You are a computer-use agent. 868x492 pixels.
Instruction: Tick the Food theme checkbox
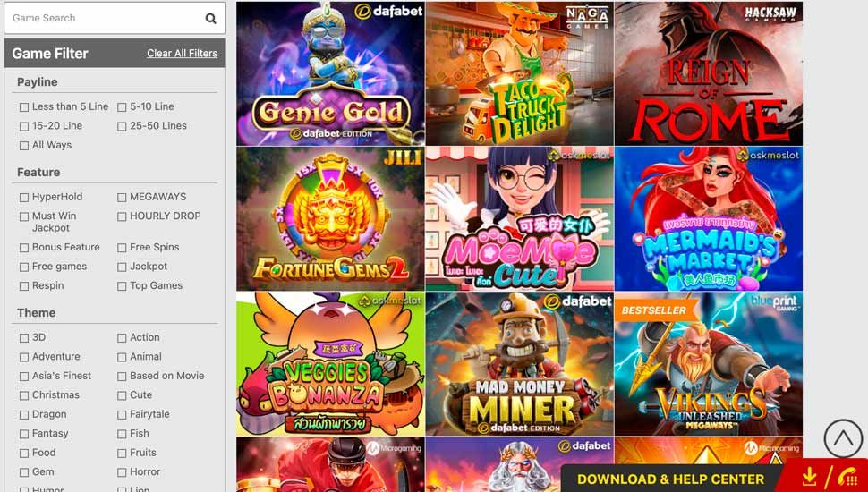[24, 454]
